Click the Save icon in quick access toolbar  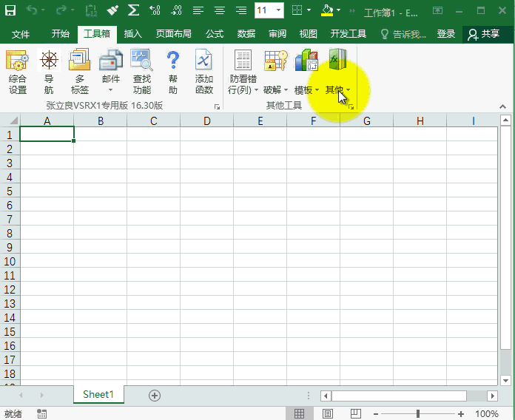click(11, 11)
